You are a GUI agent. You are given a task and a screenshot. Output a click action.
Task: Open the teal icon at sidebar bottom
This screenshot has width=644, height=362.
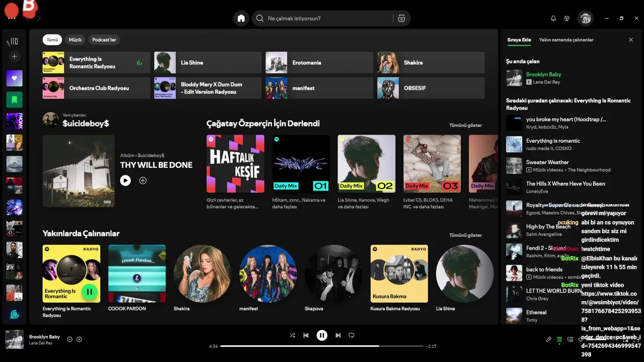tap(14, 314)
